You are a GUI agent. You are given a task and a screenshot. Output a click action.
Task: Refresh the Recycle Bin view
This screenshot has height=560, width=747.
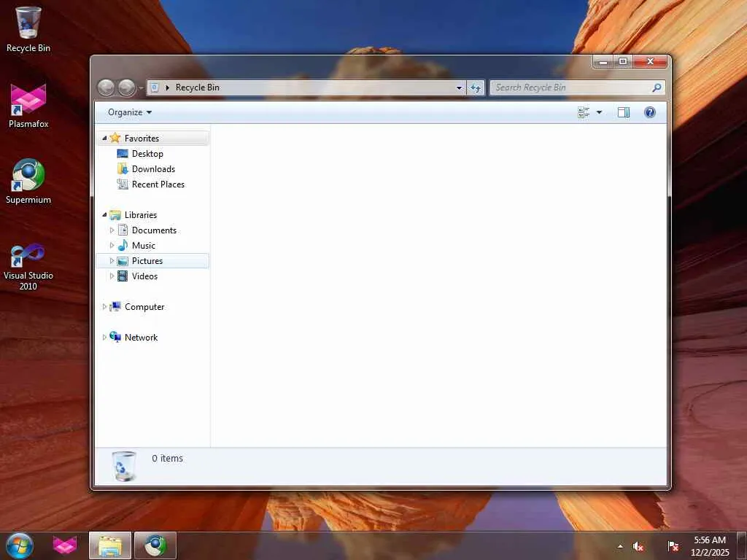[476, 87]
